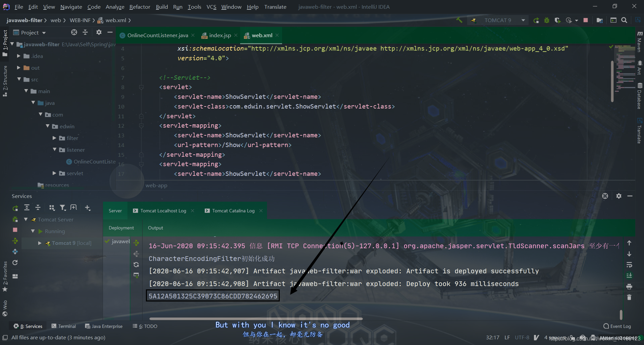Expand All in Services toolbar
Viewport: 644px width, 345px height.
[x=27, y=208]
